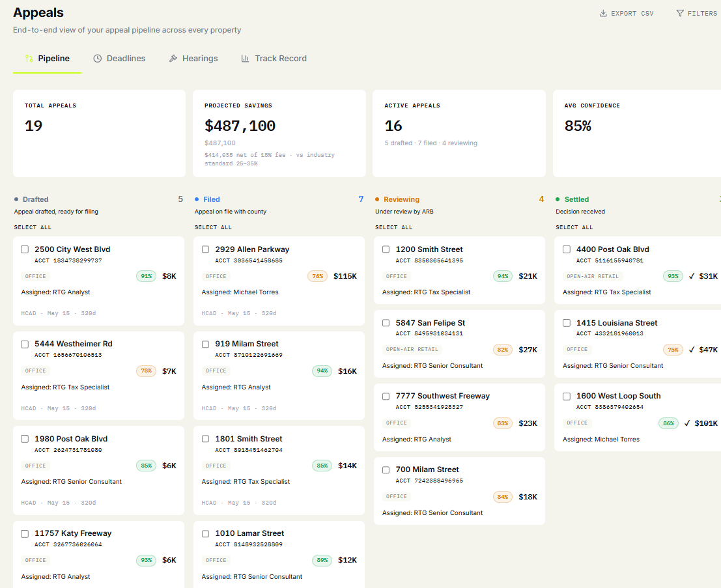Click the Filed column header

pyautogui.click(x=212, y=199)
